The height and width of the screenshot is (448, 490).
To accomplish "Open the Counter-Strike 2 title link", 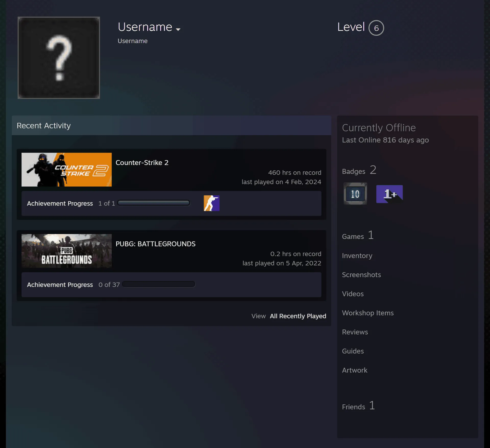I will pos(142,162).
